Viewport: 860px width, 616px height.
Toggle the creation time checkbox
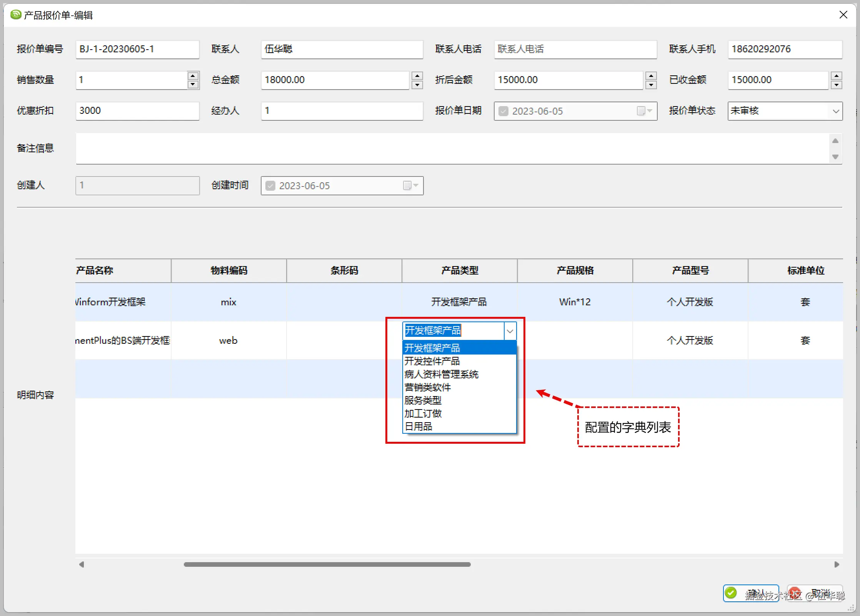click(x=270, y=186)
